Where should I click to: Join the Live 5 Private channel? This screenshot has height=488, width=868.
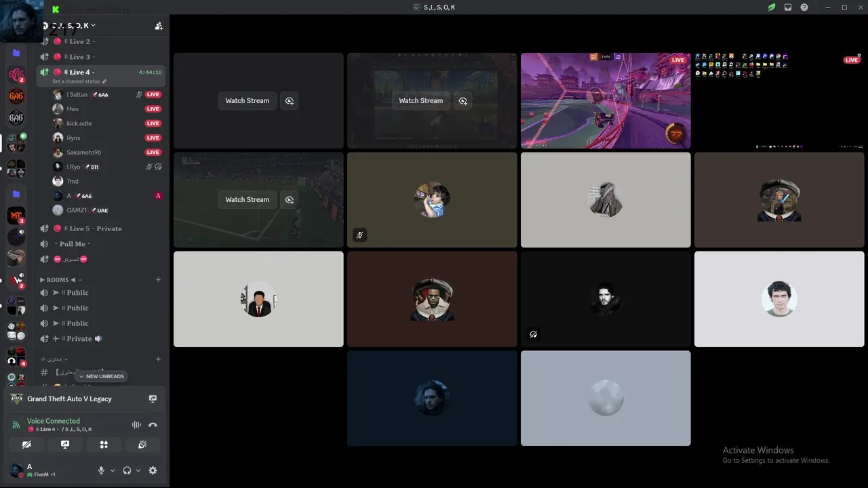(102, 228)
